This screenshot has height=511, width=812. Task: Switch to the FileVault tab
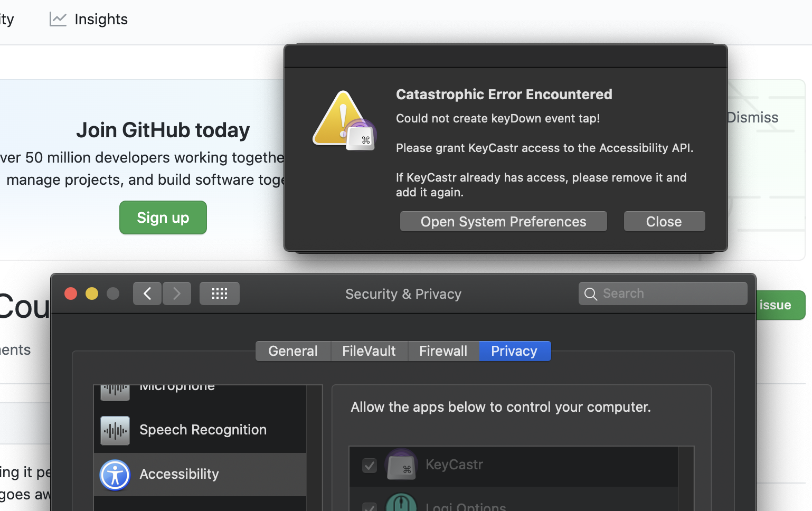tap(369, 351)
